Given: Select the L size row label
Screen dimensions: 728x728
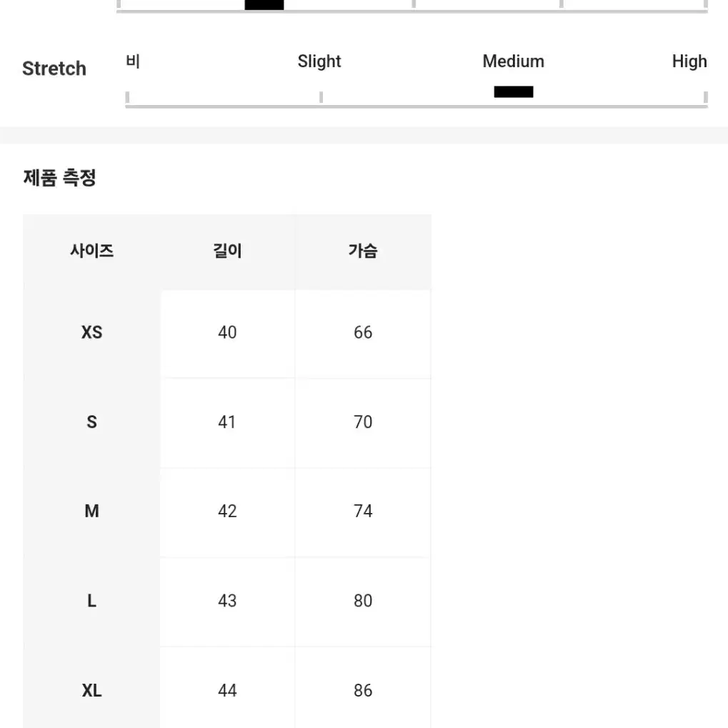Looking at the screenshot, I should pyautogui.click(x=92, y=601).
